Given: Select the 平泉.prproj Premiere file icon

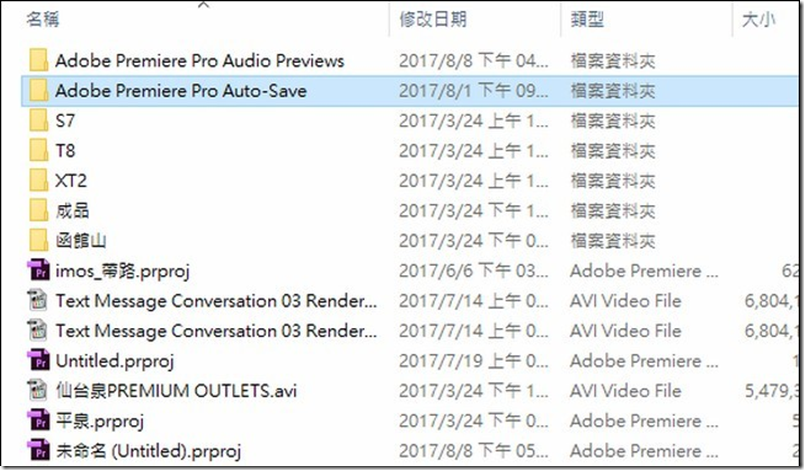Looking at the screenshot, I should pos(39,421).
